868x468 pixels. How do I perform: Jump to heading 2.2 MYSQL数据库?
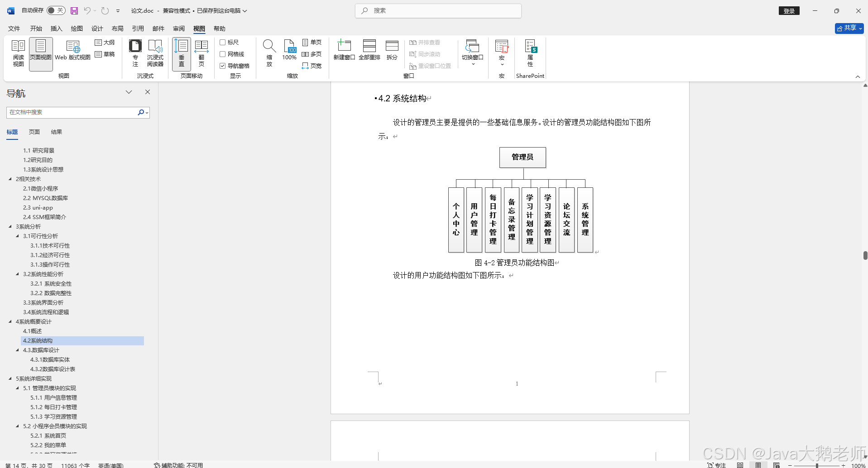click(45, 198)
